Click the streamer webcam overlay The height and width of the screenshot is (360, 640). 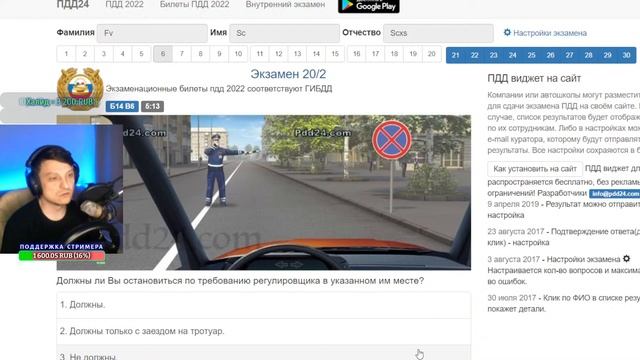tap(61, 189)
